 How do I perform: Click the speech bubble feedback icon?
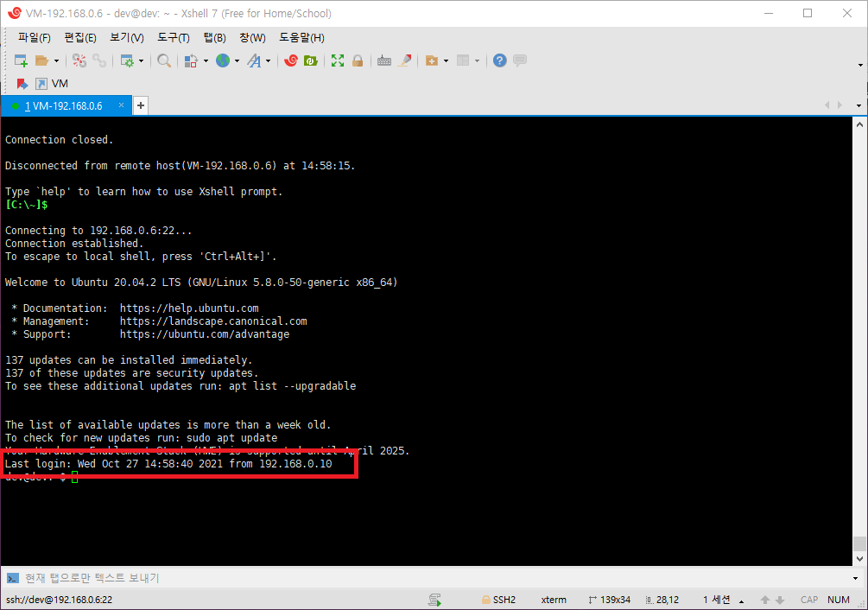point(520,60)
